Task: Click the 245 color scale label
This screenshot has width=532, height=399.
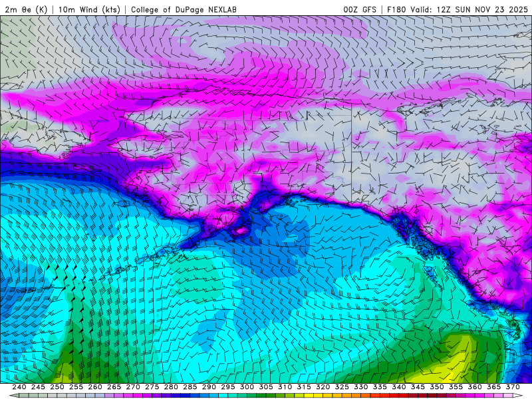Action: tap(38, 387)
